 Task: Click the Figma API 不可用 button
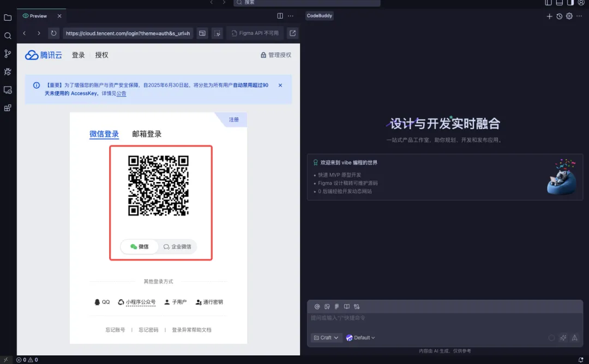255,33
